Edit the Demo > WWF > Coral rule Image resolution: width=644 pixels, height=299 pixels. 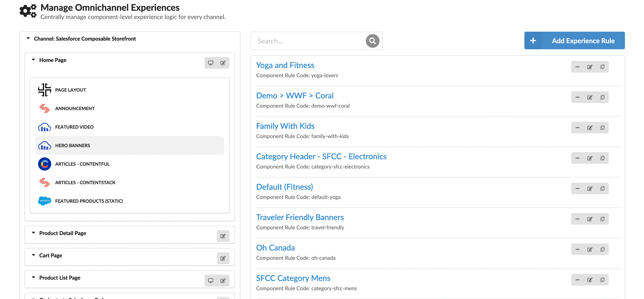tap(590, 97)
